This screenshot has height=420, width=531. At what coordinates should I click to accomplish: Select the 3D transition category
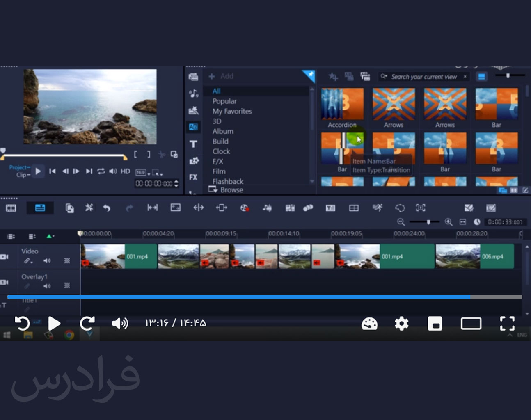pyautogui.click(x=217, y=121)
